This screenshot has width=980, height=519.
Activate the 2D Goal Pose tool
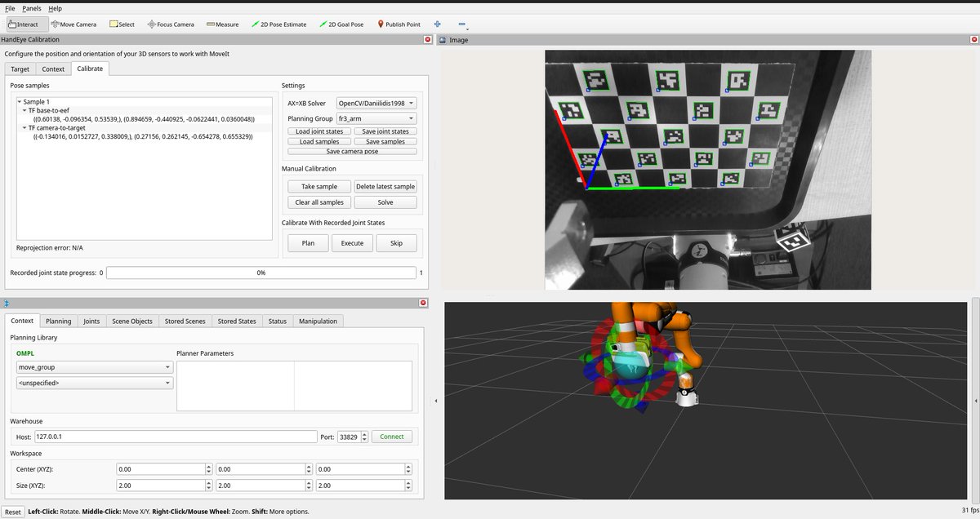click(x=341, y=24)
